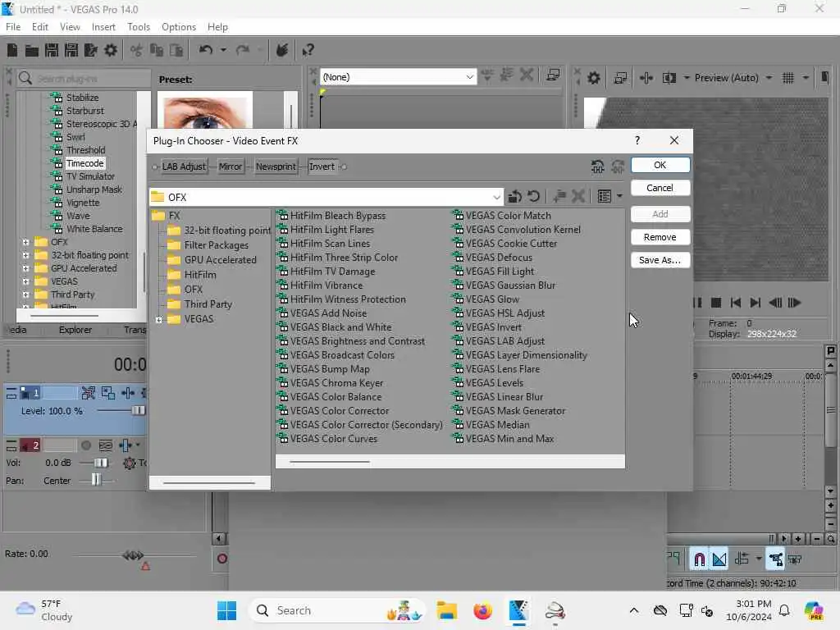Click the Save project icon

click(x=52, y=50)
